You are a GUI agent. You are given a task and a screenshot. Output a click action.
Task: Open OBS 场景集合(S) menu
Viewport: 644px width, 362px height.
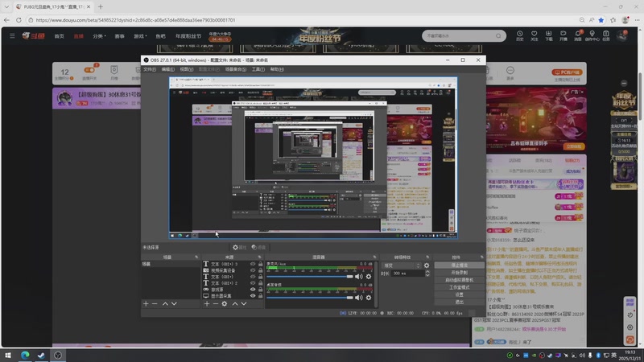click(x=236, y=69)
